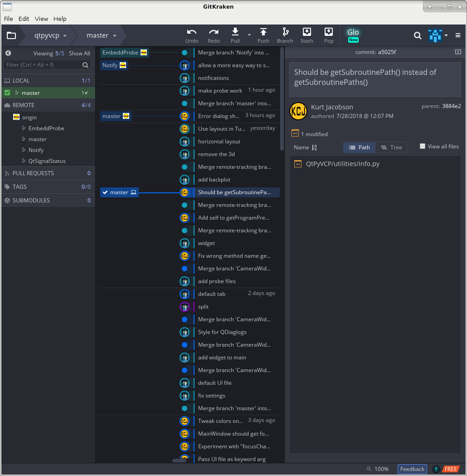This screenshot has height=476, width=467.
Task: Select the EmbeddProbe branch label in graph
Action: [x=124, y=53]
